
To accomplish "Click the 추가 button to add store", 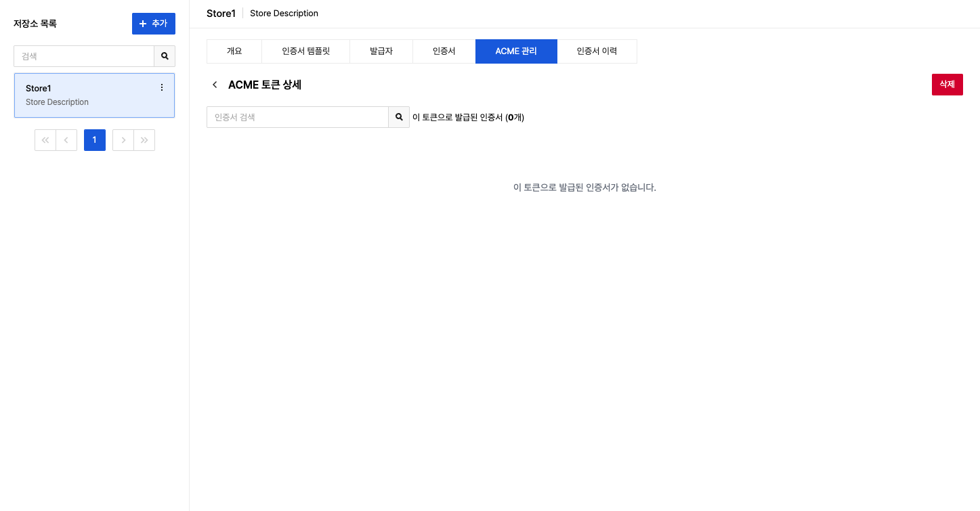I will coord(154,24).
